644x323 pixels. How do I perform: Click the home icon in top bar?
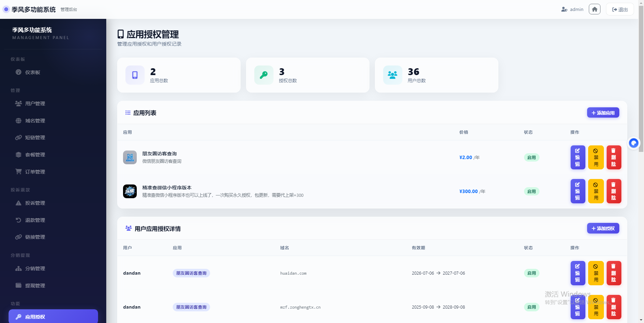[x=595, y=9]
